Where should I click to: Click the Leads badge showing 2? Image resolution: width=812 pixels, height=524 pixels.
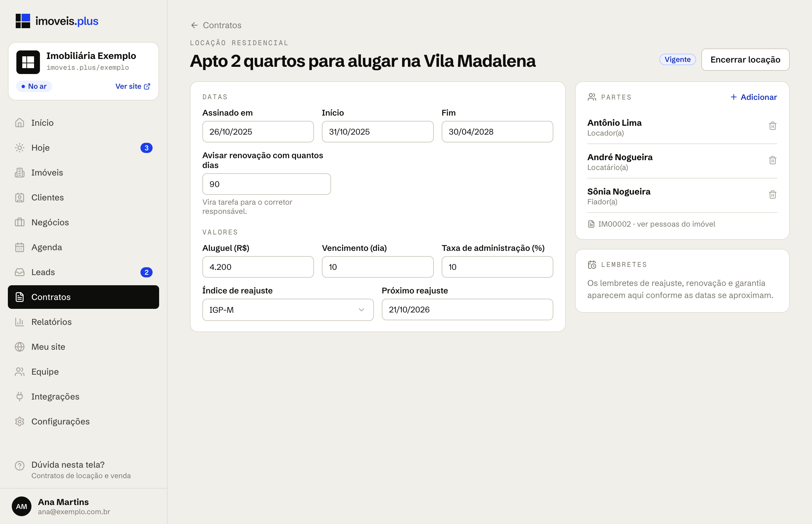click(x=146, y=272)
